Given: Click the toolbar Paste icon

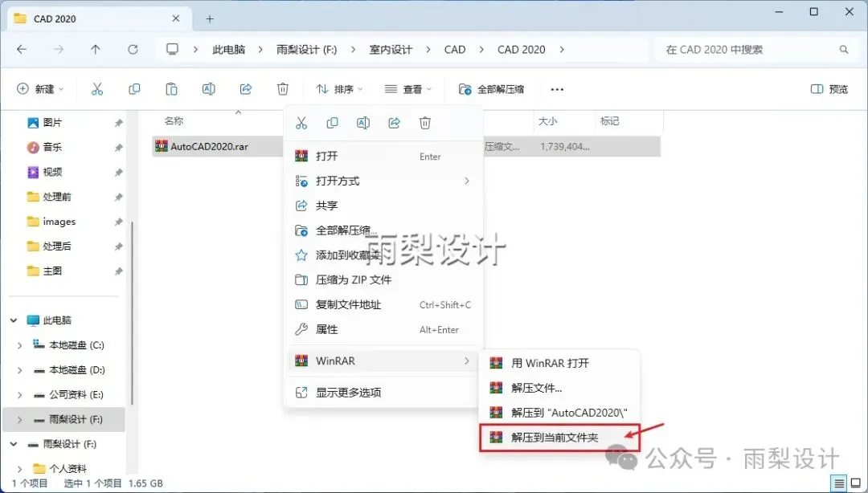Looking at the screenshot, I should (x=172, y=89).
